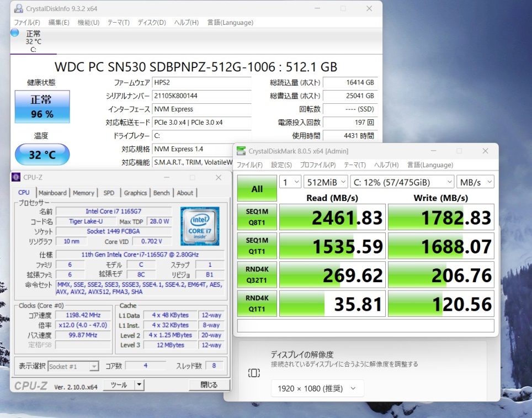
Task: Switch to the Mainboard tab in CPU-Z
Action: [x=52, y=193]
